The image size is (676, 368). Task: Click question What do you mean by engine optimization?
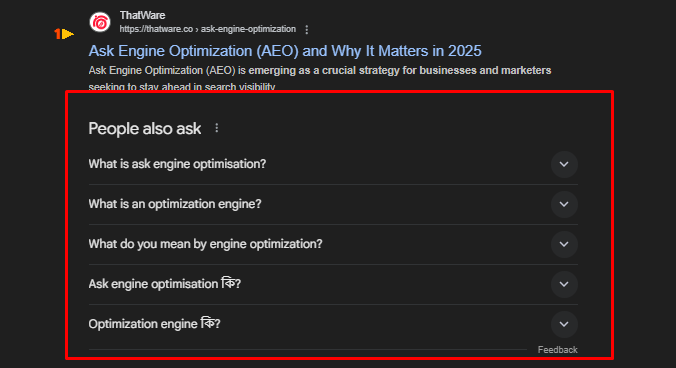pyautogui.click(x=205, y=244)
